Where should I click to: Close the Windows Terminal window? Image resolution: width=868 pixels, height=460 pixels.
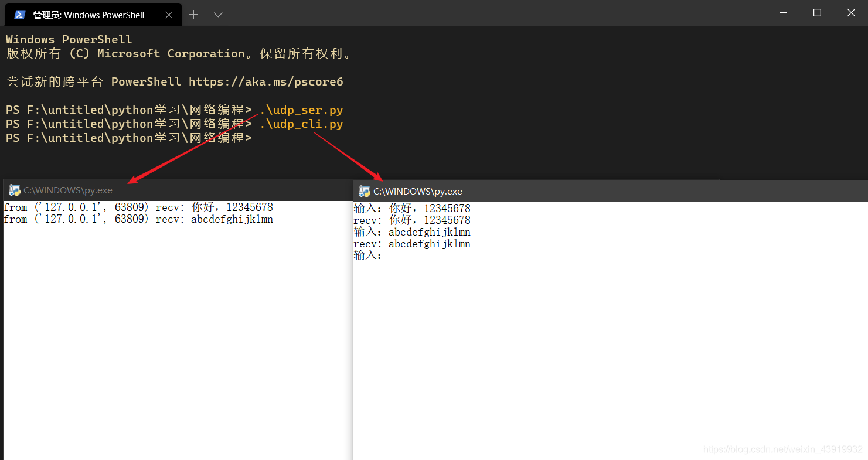[x=851, y=12]
